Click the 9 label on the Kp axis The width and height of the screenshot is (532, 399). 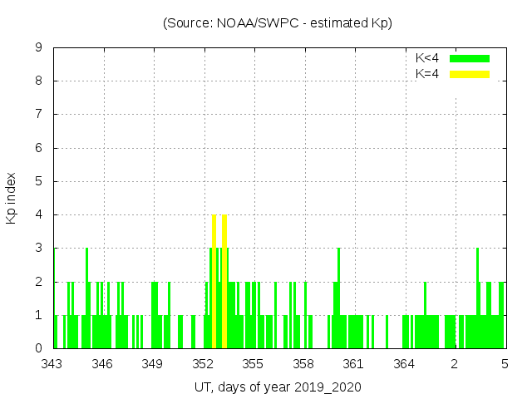(x=39, y=48)
